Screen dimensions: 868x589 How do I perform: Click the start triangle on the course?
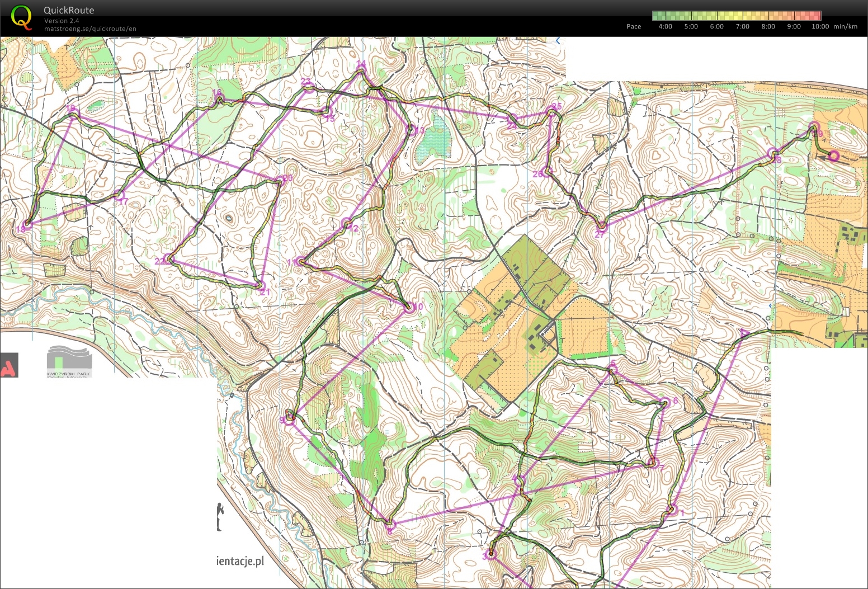(x=744, y=333)
